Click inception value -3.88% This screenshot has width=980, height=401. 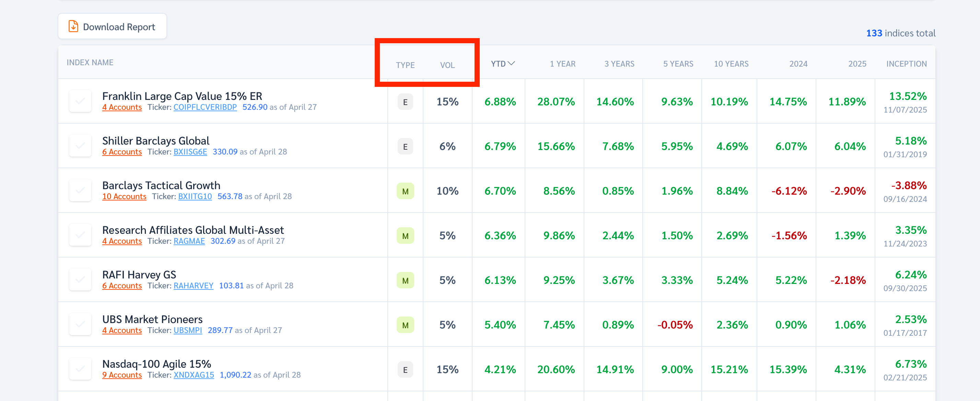point(909,185)
